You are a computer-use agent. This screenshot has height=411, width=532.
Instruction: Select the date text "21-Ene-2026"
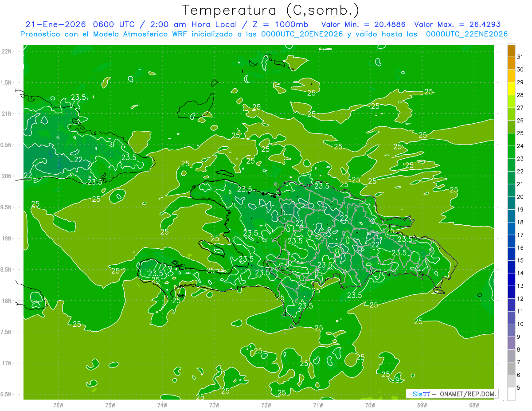coord(56,24)
